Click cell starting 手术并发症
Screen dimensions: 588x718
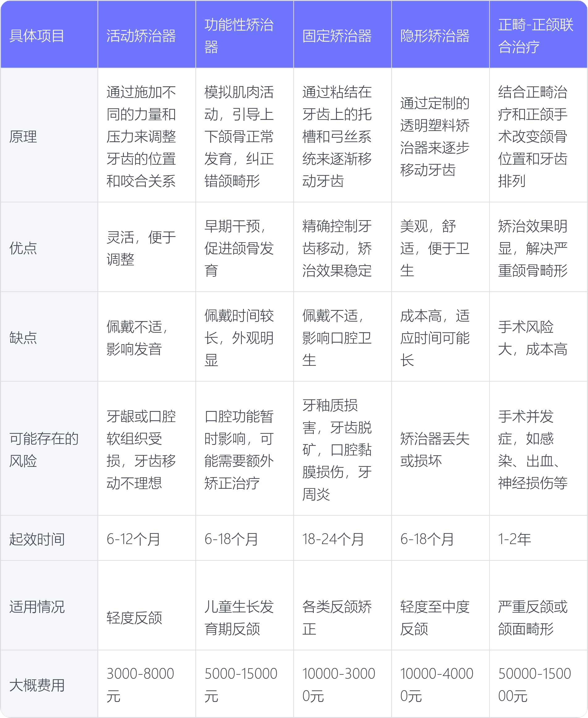tap(539, 448)
